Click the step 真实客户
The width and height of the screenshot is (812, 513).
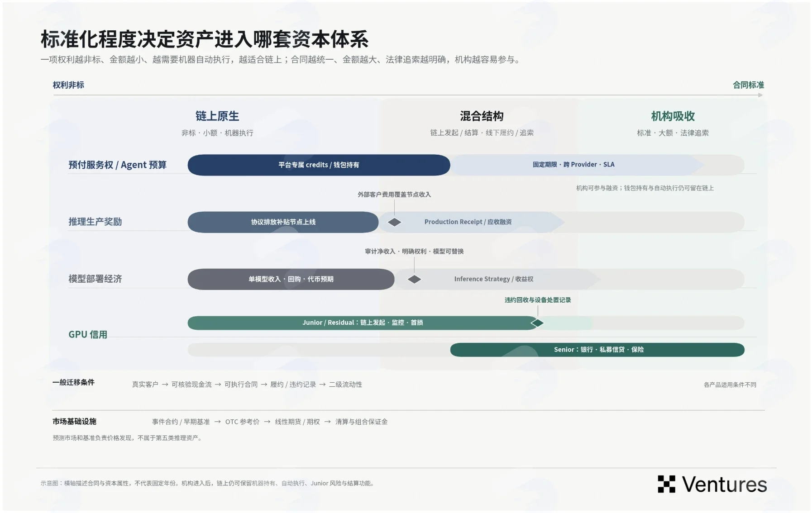click(145, 385)
